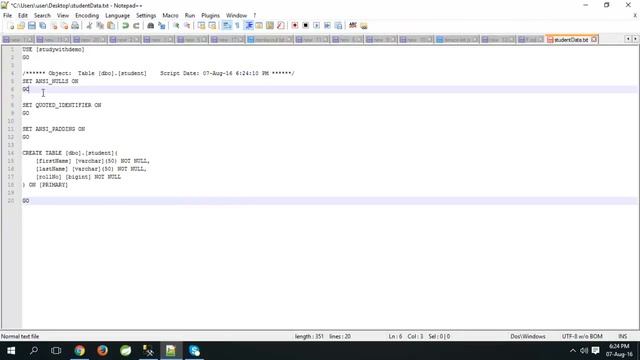Open the Language menu
Image resolution: width=640 pixels, height=360 pixels.
(117, 16)
